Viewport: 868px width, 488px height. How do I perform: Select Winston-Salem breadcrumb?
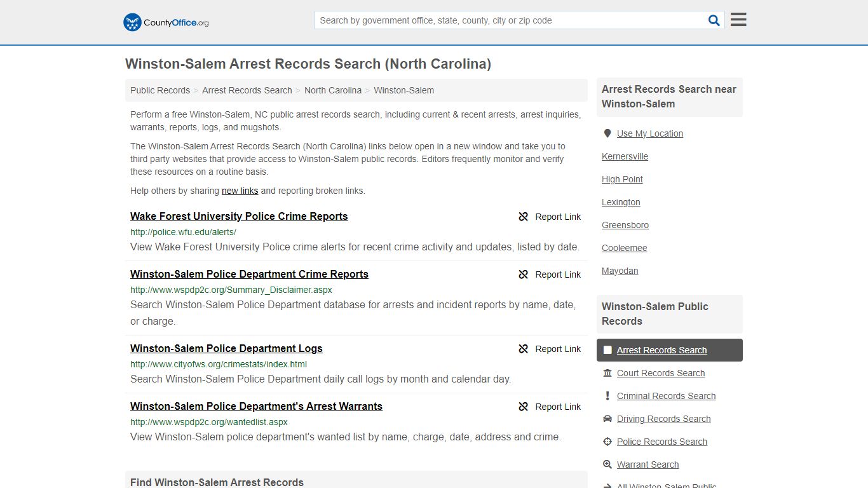[x=404, y=90]
